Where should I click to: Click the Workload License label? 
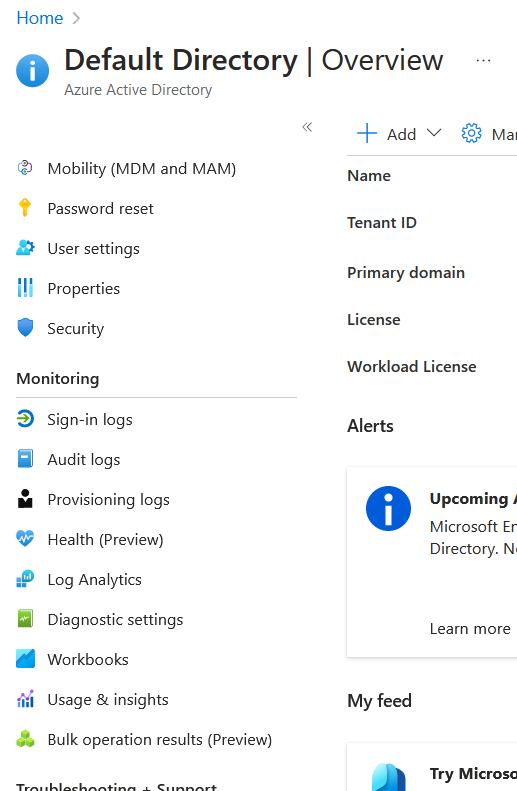tap(412, 367)
